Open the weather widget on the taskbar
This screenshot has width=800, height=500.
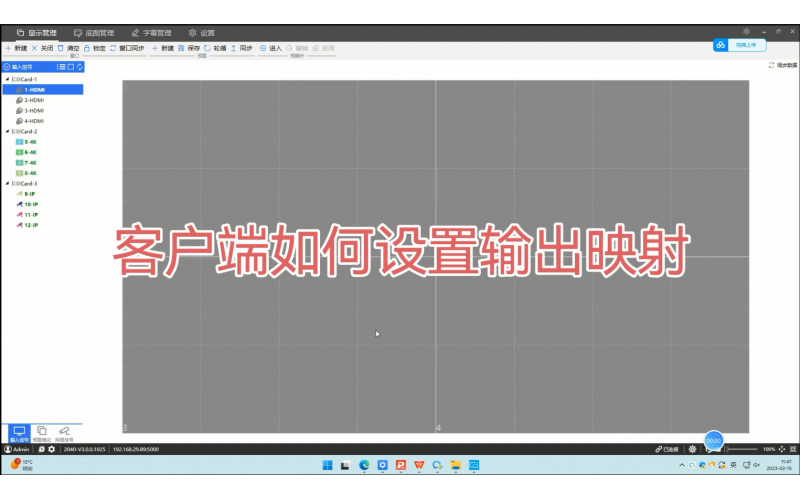[x=21, y=465]
